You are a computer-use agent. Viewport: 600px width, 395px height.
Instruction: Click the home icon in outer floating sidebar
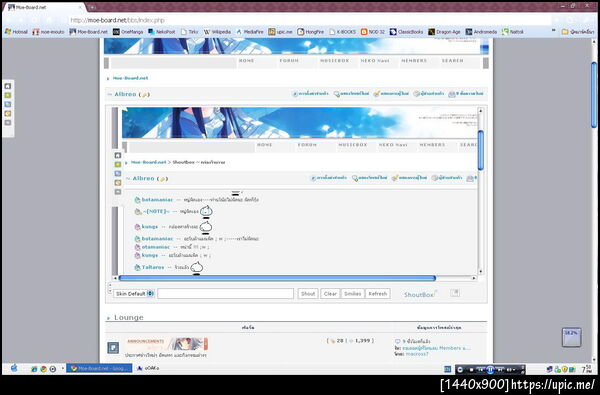pos(8,86)
